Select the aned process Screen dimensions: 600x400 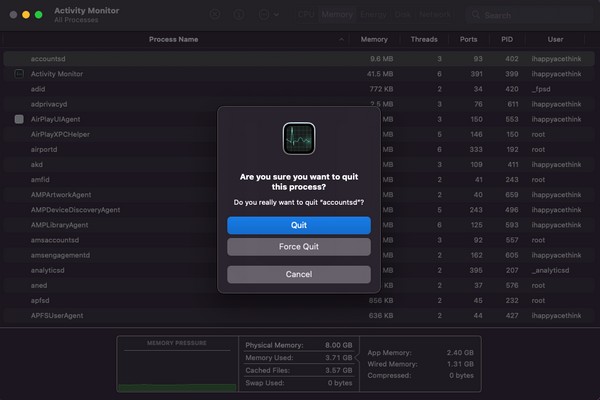pyautogui.click(x=39, y=286)
